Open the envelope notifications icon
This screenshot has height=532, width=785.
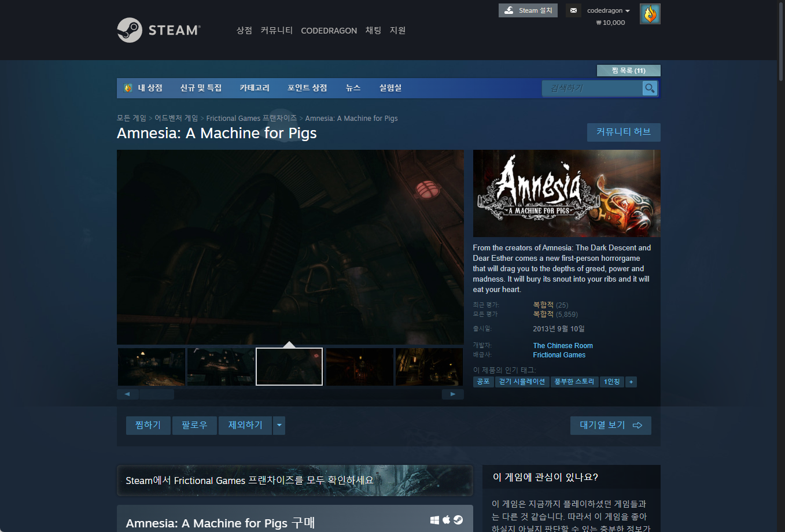[x=573, y=10]
